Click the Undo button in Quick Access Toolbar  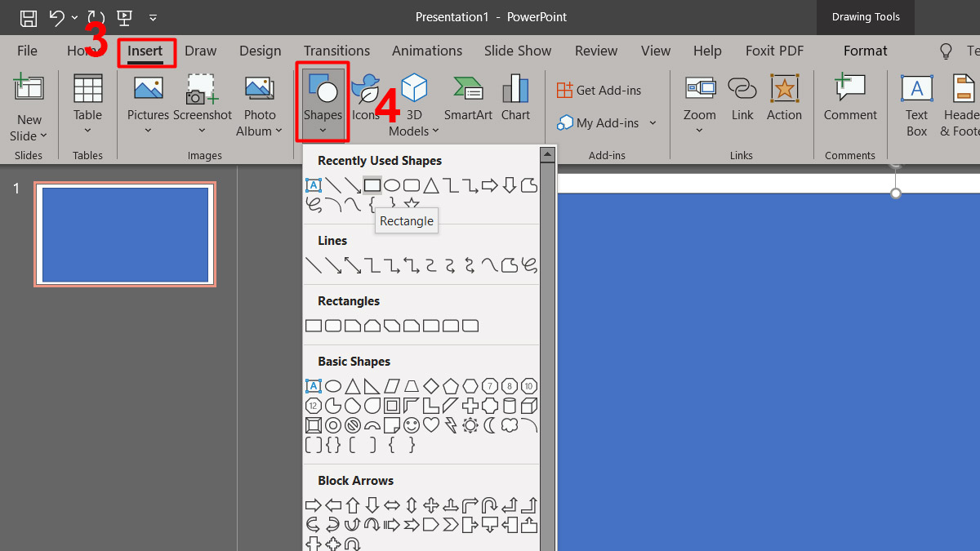[56, 17]
